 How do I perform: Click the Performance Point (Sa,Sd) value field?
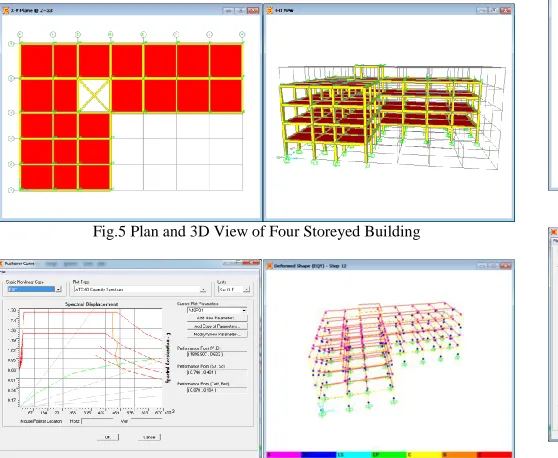[217, 372]
